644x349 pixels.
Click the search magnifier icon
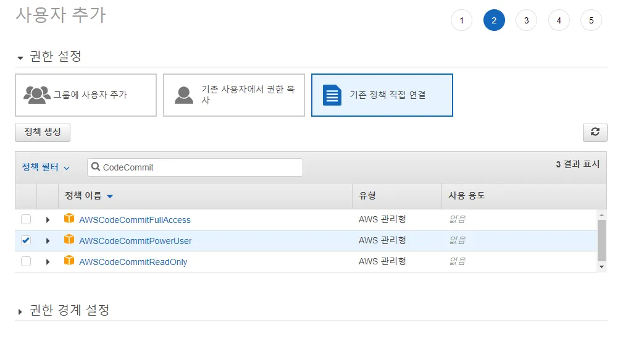[x=96, y=167]
